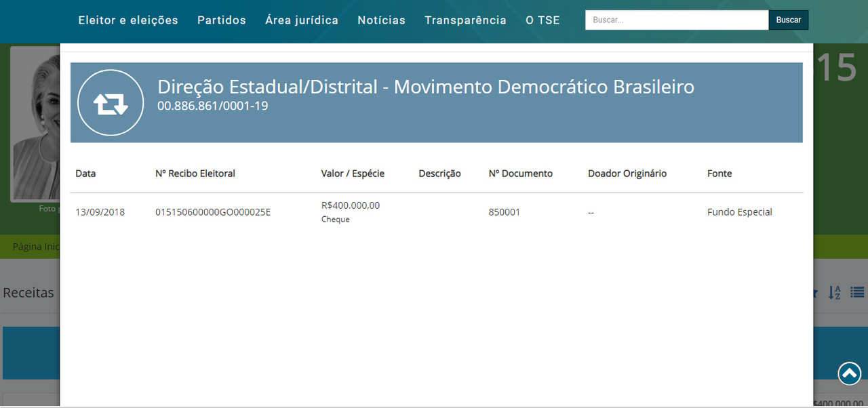Click the list view icon
The height and width of the screenshot is (408, 868).
(x=857, y=293)
